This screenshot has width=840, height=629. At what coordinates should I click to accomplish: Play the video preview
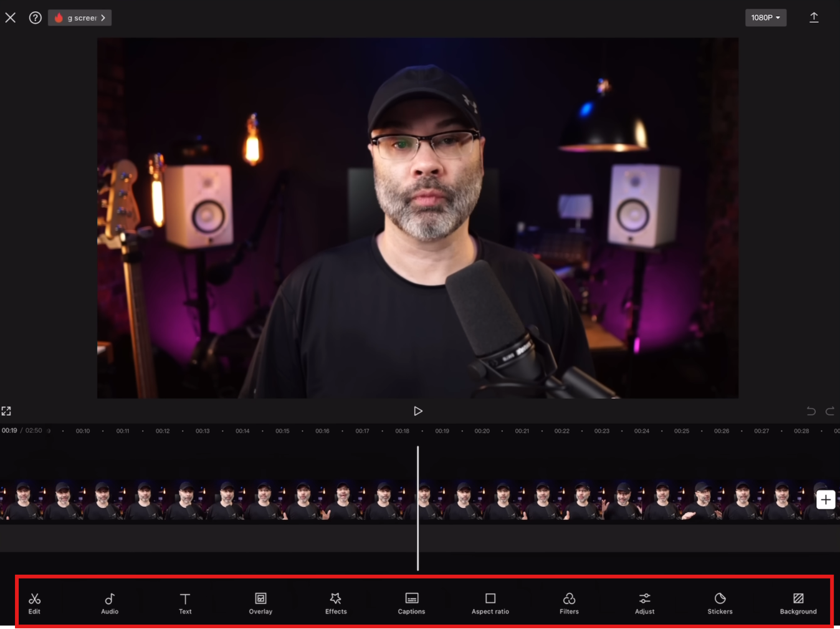coord(418,411)
